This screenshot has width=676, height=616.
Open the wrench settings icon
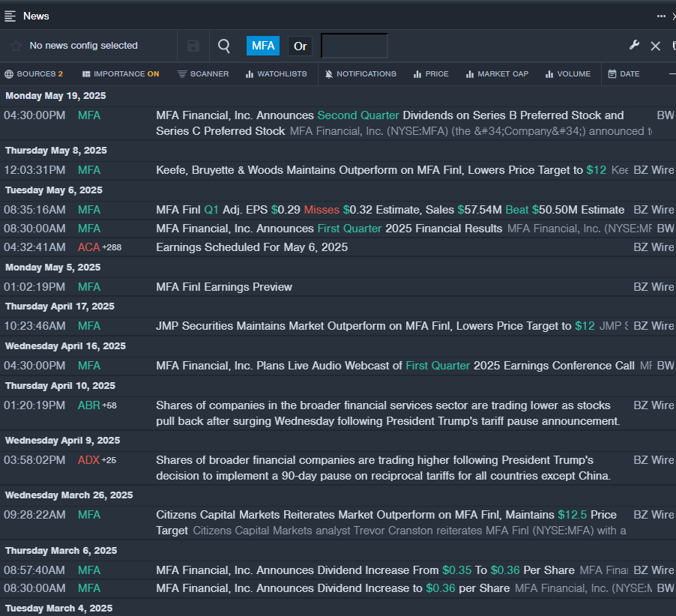(634, 46)
